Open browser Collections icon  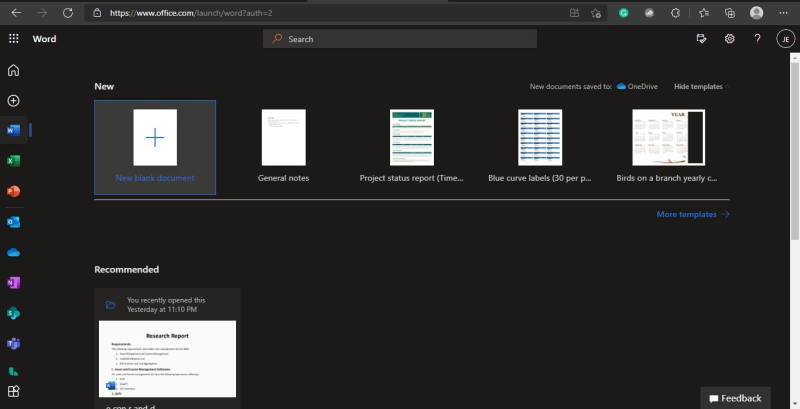click(730, 13)
